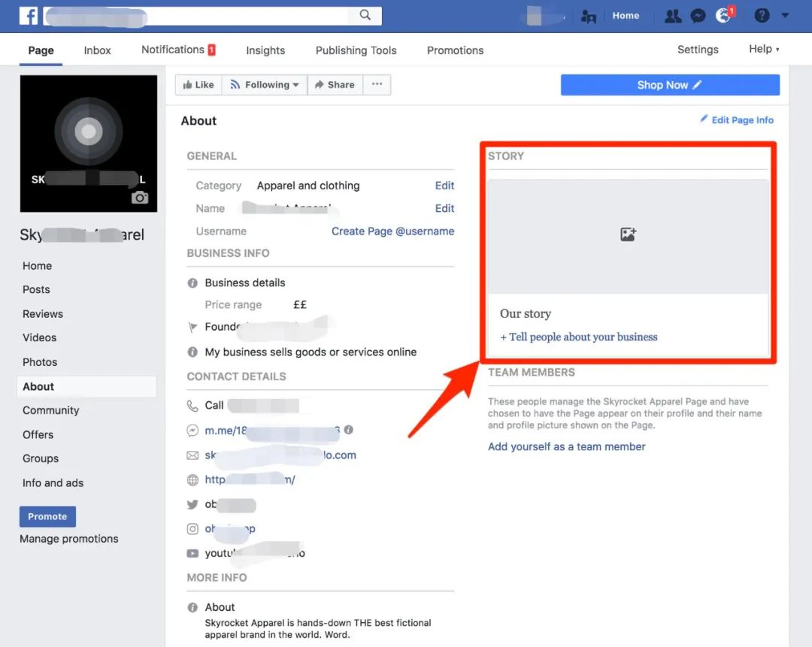Select Offers in the left sidebar
Image resolution: width=812 pixels, height=647 pixels.
tap(38, 434)
